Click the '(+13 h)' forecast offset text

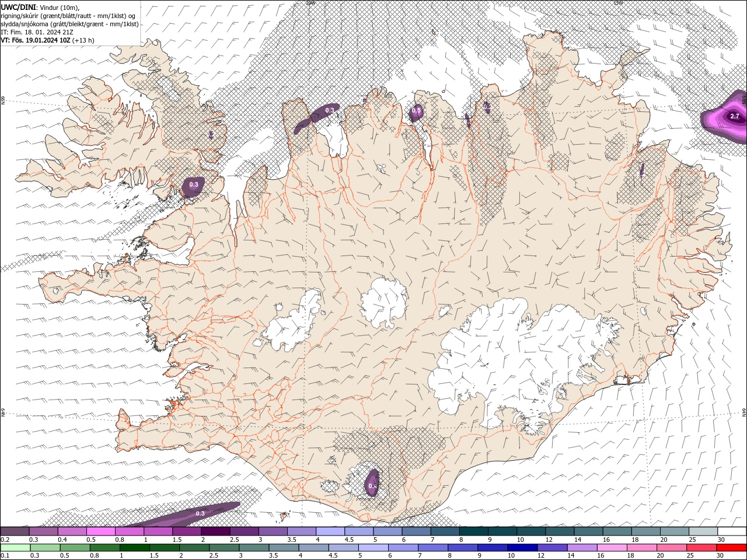[83, 40]
